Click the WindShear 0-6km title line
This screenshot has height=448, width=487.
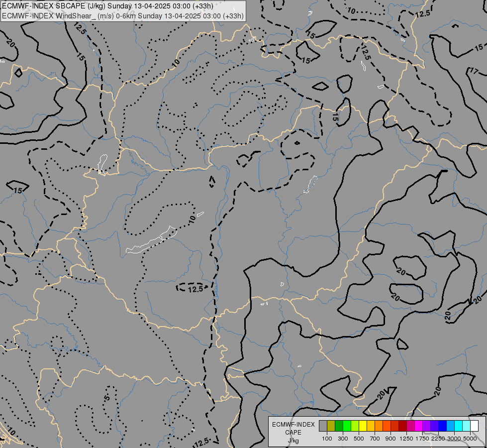[123, 16]
